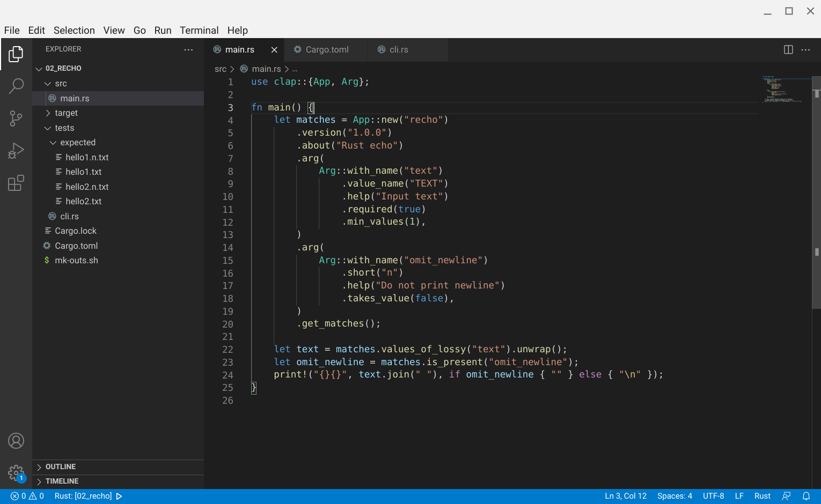Open the Selection menu
Image resolution: width=821 pixels, height=504 pixels.
point(74,31)
